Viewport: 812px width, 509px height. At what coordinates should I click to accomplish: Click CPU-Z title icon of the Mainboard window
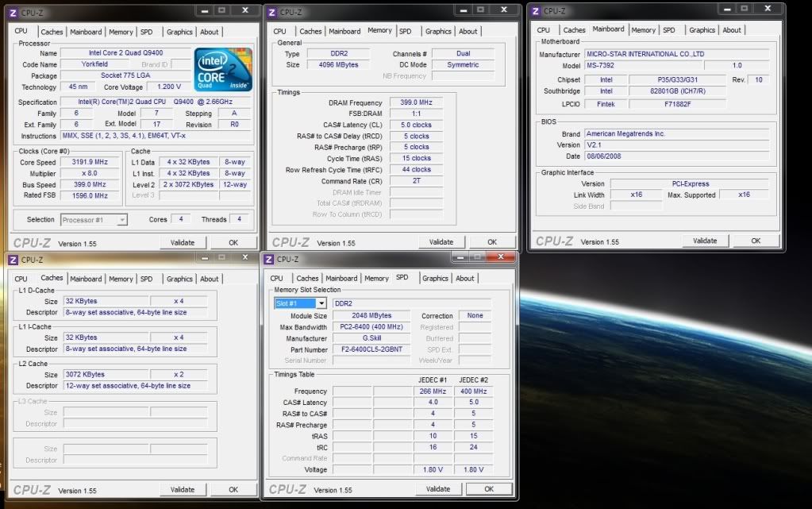coord(536,11)
